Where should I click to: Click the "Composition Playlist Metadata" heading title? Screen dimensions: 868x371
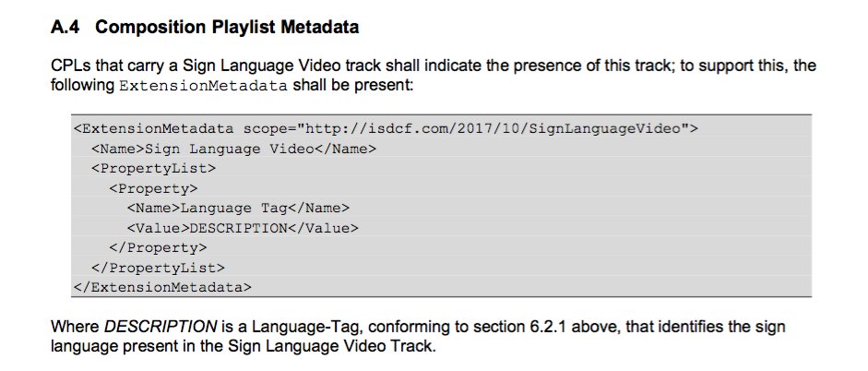click(x=226, y=28)
